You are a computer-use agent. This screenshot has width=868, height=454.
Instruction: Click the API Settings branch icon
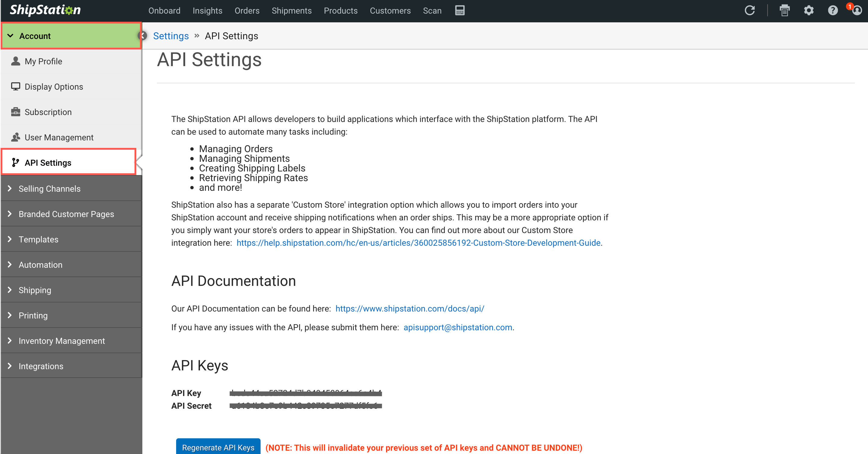click(x=15, y=163)
